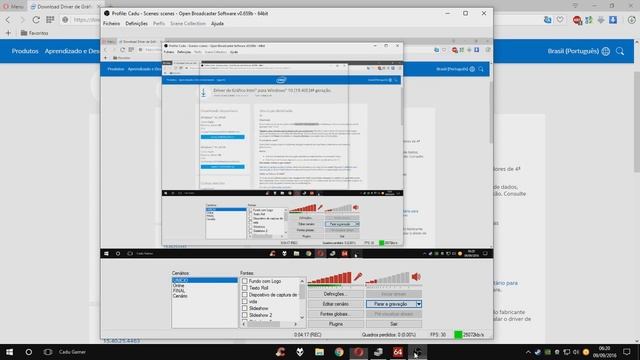This screenshot has width=640, height=360.
Task: Click the Definições... button
Action: pos(336,294)
